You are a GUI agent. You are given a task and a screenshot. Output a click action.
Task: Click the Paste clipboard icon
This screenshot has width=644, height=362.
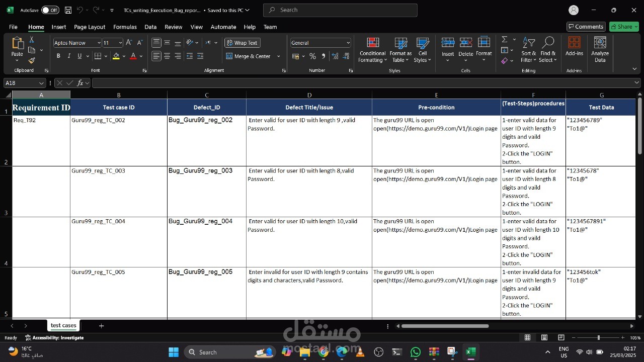pos(17,44)
